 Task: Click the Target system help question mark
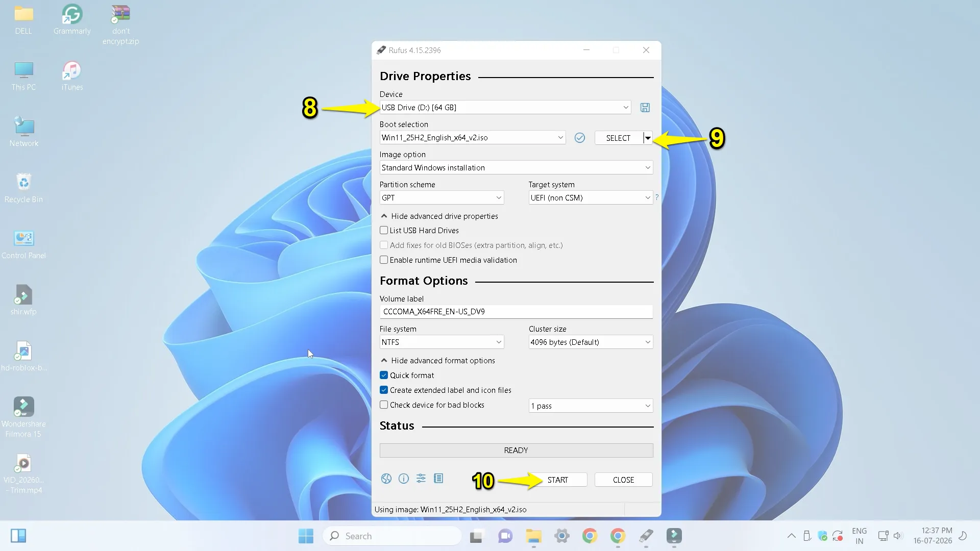pos(657,197)
